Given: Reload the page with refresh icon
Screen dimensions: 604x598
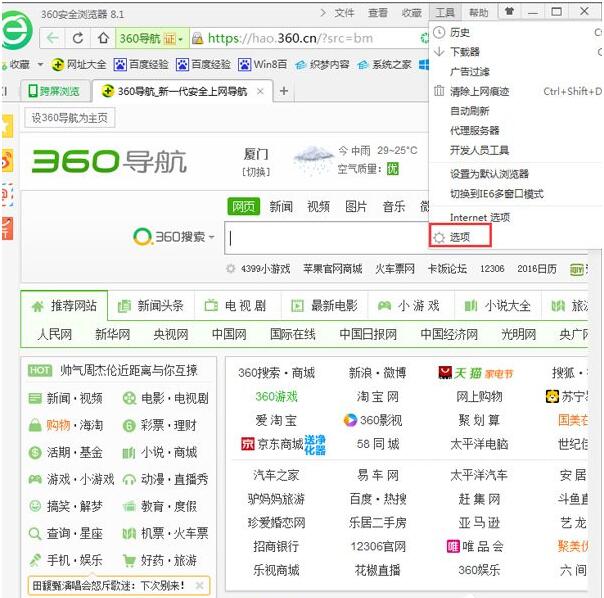Looking at the screenshot, I should (78, 38).
